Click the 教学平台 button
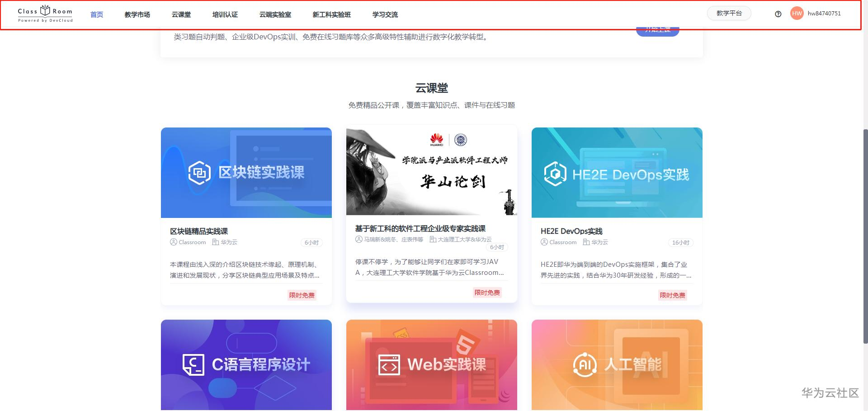 pyautogui.click(x=729, y=14)
